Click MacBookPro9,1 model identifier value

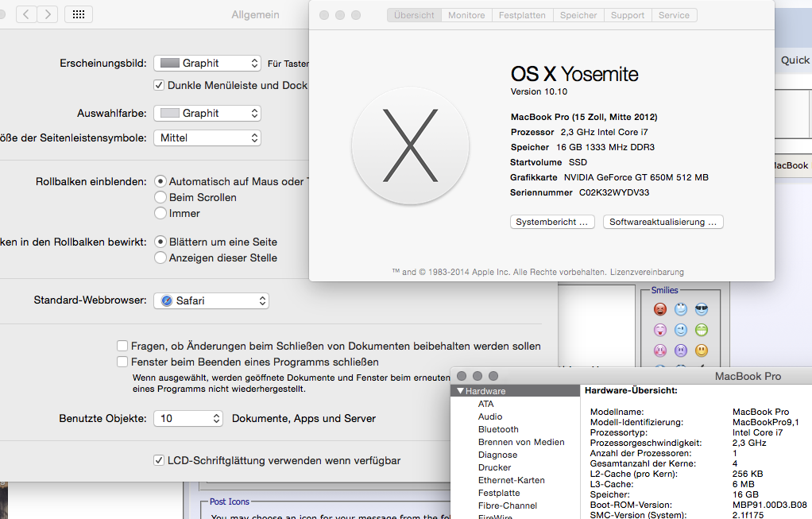[x=765, y=422]
